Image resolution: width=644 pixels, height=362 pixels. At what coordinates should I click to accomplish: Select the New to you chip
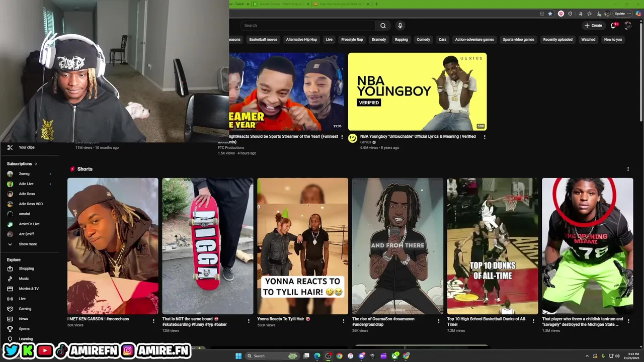coord(613,40)
